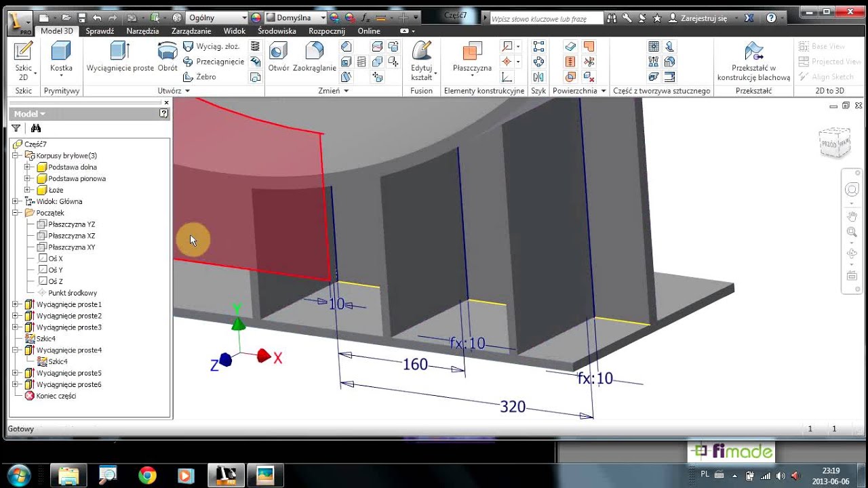868x488 pixels.
Task: Select Płaszczyzna YZ in the browser tree
Action: pos(71,224)
